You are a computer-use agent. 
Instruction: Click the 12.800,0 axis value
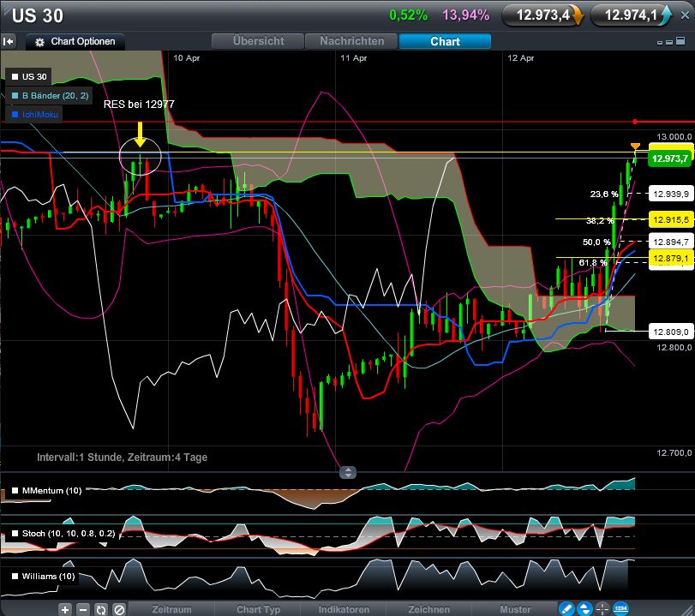coord(674,348)
